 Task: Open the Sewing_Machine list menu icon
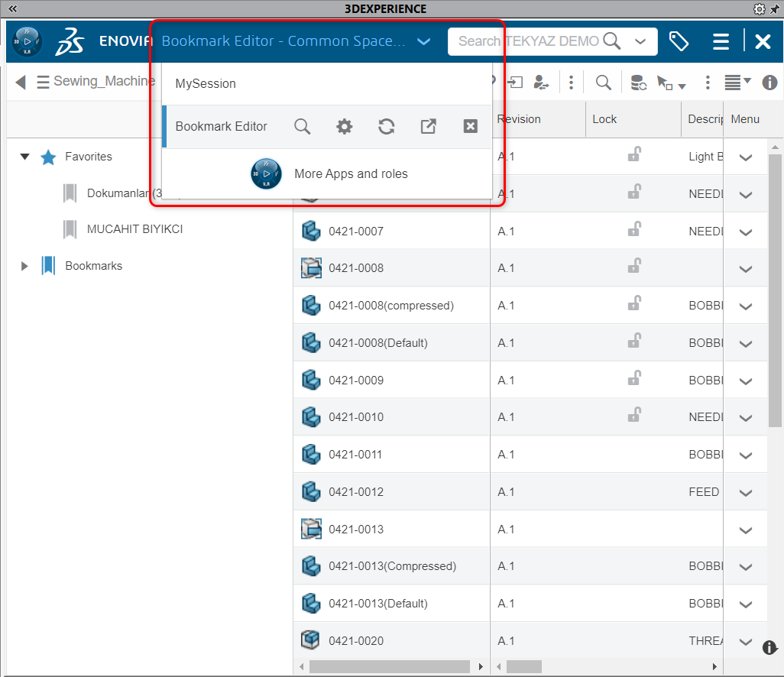pos(43,82)
